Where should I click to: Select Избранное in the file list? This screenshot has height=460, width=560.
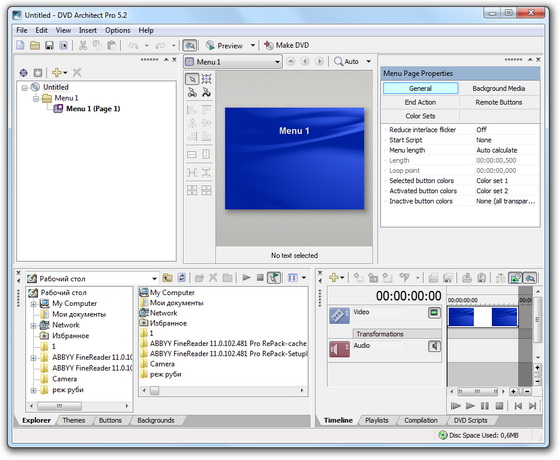point(163,323)
